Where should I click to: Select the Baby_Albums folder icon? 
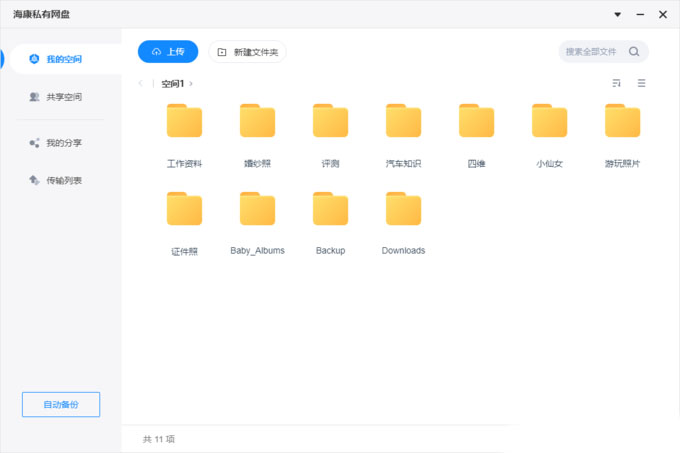click(257, 209)
